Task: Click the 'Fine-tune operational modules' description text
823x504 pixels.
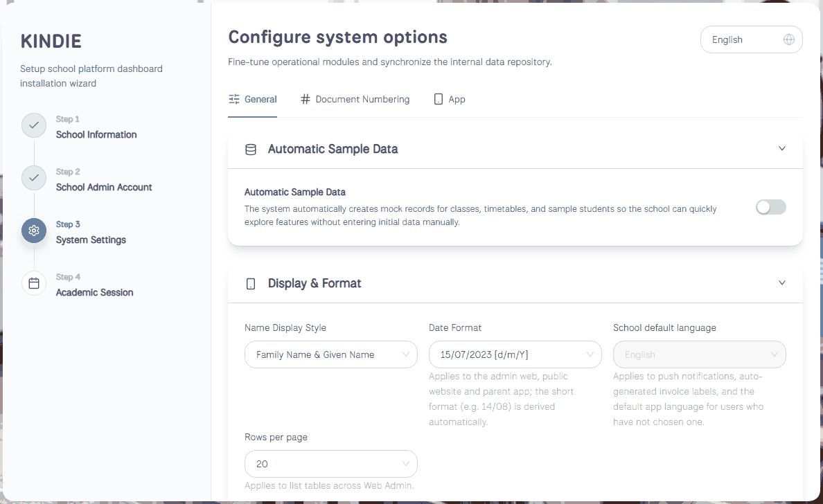Action: [x=389, y=62]
